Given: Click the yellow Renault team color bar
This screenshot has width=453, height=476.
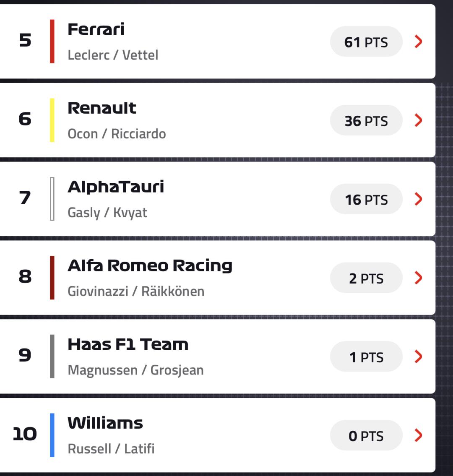Looking at the screenshot, I should (52, 120).
